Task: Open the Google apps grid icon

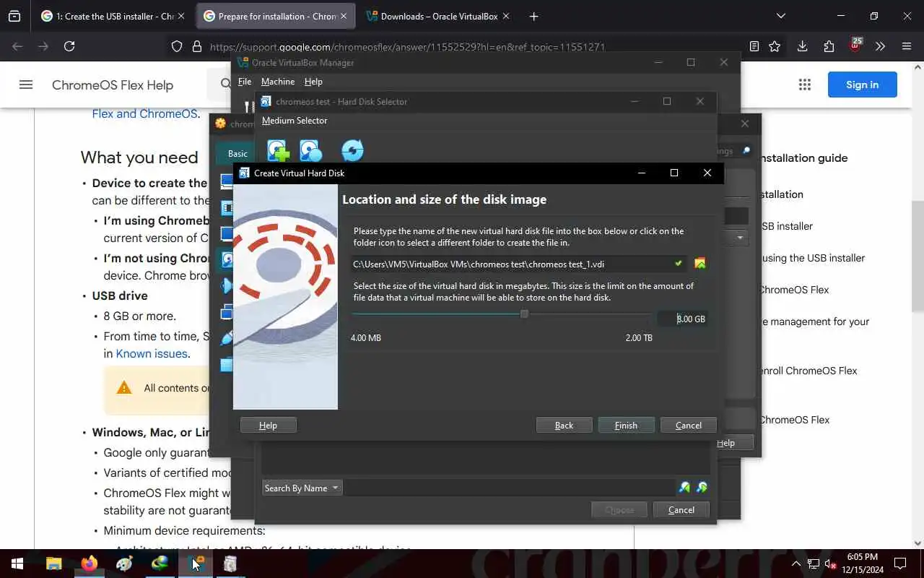Action: (805, 85)
